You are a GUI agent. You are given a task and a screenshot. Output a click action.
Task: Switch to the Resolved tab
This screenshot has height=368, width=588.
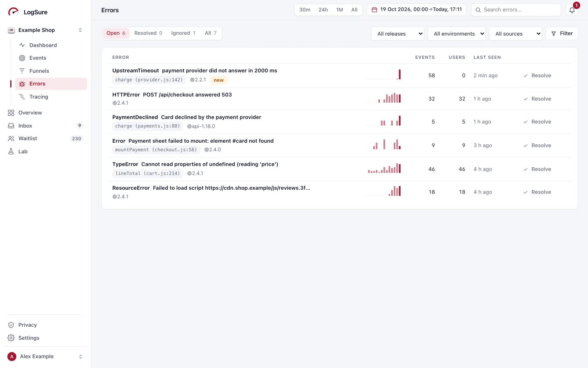coord(148,33)
